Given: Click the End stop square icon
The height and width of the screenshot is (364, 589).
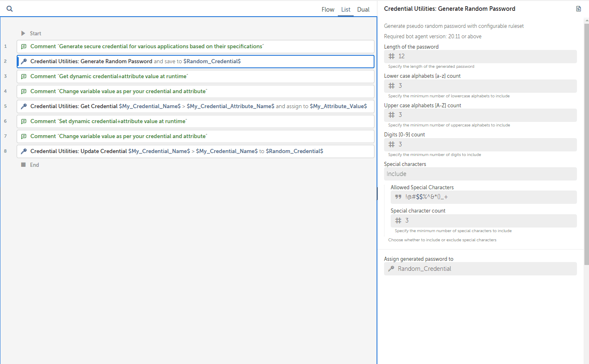Looking at the screenshot, I should pos(23,165).
